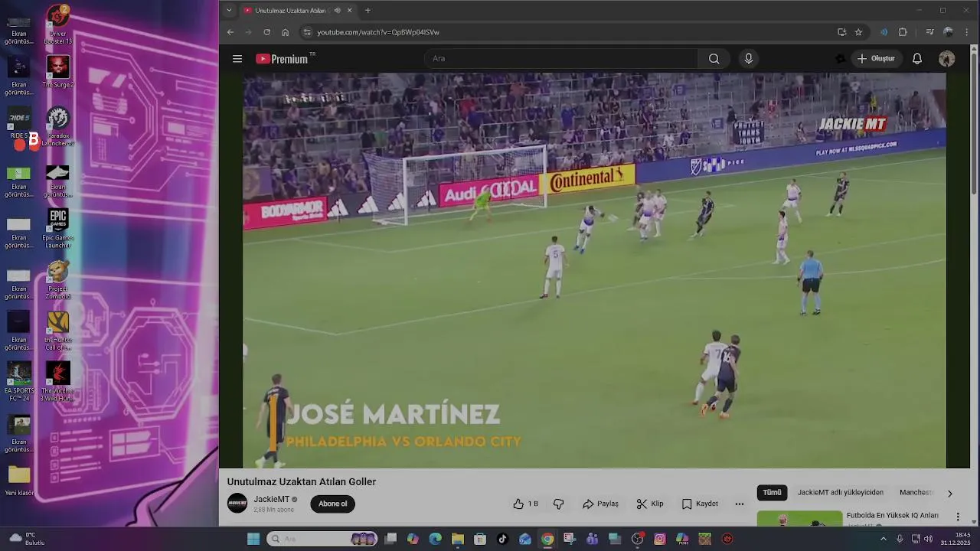Bookmark this page with the star icon

(858, 32)
